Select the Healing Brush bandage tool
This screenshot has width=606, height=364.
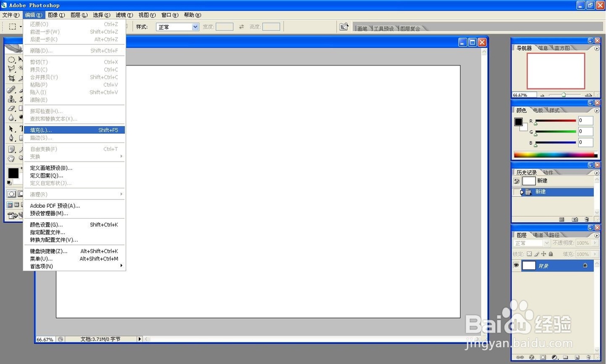pyautogui.click(x=12, y=90)
